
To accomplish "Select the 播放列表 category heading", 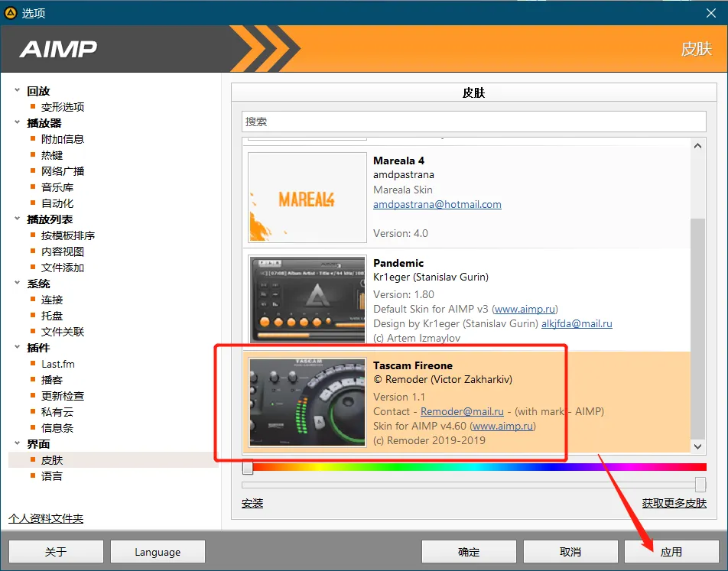I will coord(50,219).
